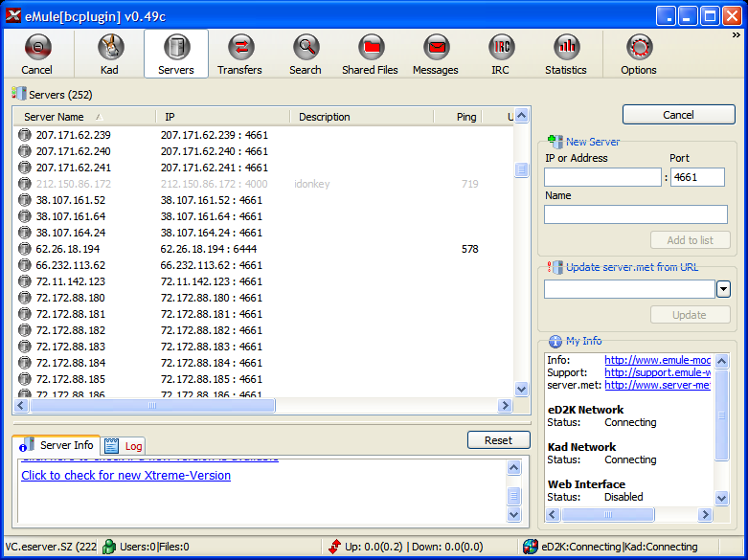Viewport: 748px width, 560px height.
Task: Open the server.met link
Action: tap(657, 385)
